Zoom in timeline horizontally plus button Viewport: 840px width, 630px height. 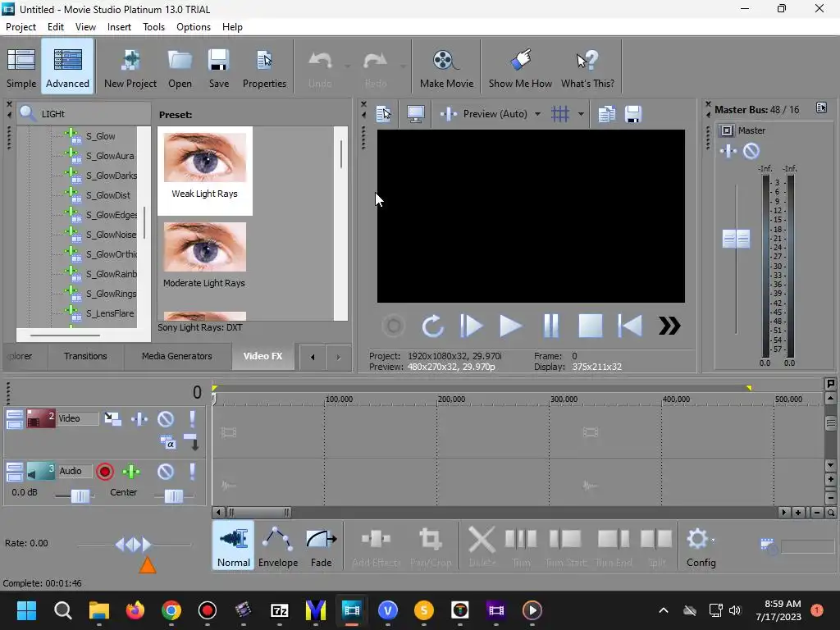797,513
